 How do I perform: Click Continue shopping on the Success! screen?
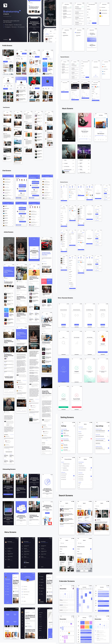(103, 352)
